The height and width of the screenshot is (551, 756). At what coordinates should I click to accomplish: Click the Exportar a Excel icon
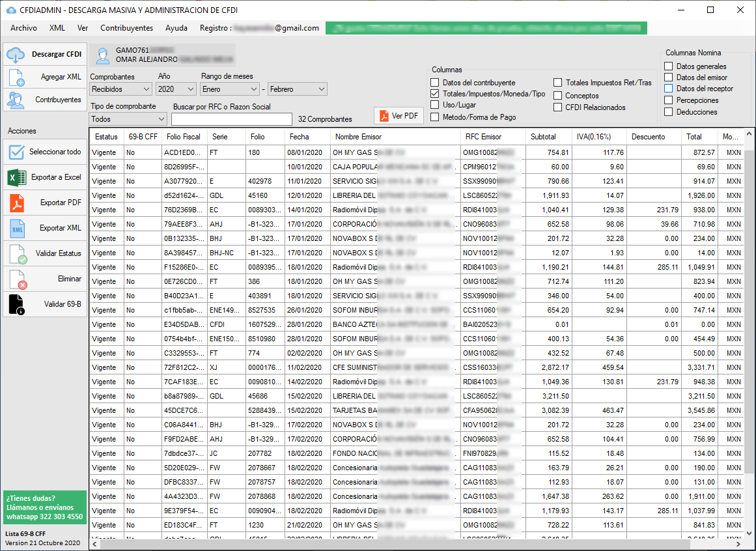pos(16,177)
